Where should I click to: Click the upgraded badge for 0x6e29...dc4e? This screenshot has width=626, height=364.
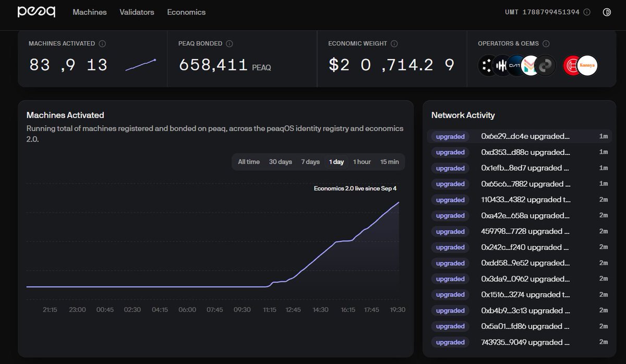450,137
